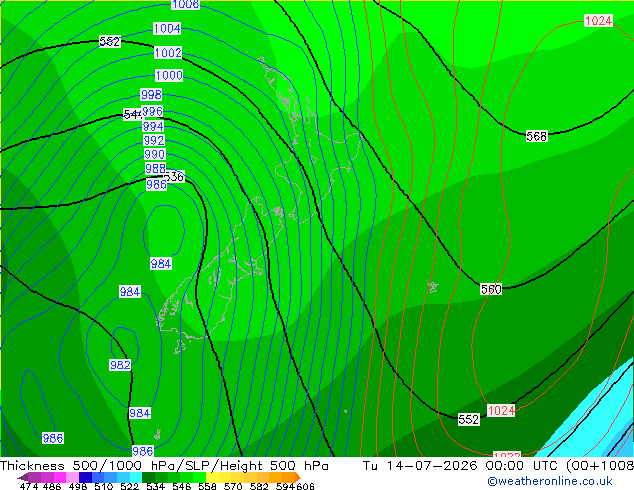Viewport: 634px width, 490px height.
Task: Click the 986 label beside 536
Action: (x=156, y=184)
